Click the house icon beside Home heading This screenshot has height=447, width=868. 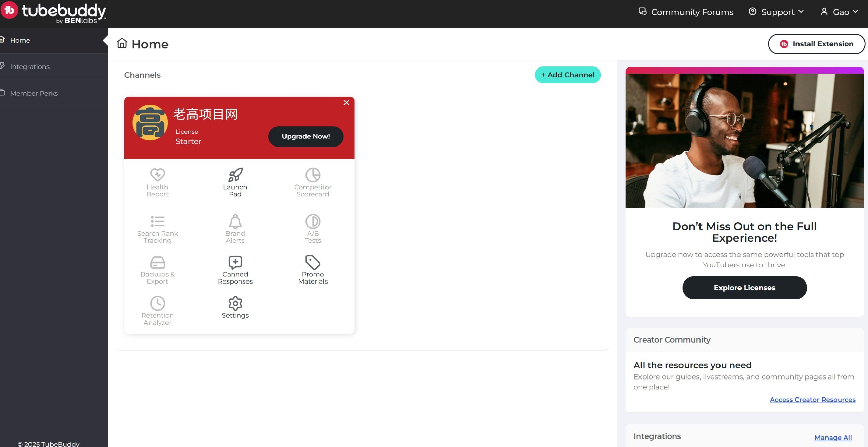point(122,43)
